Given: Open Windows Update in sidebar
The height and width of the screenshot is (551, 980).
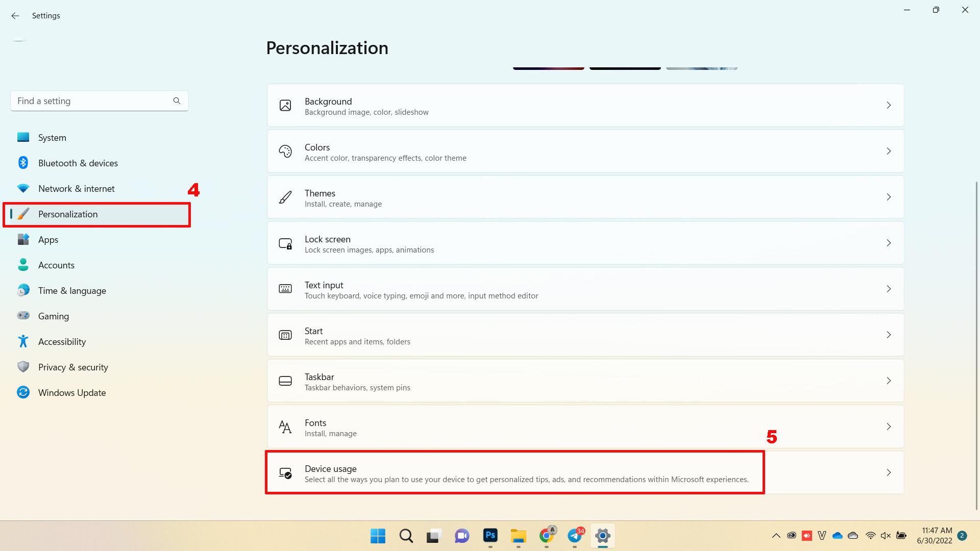Looking at the screenshot, I should point(99,393).
